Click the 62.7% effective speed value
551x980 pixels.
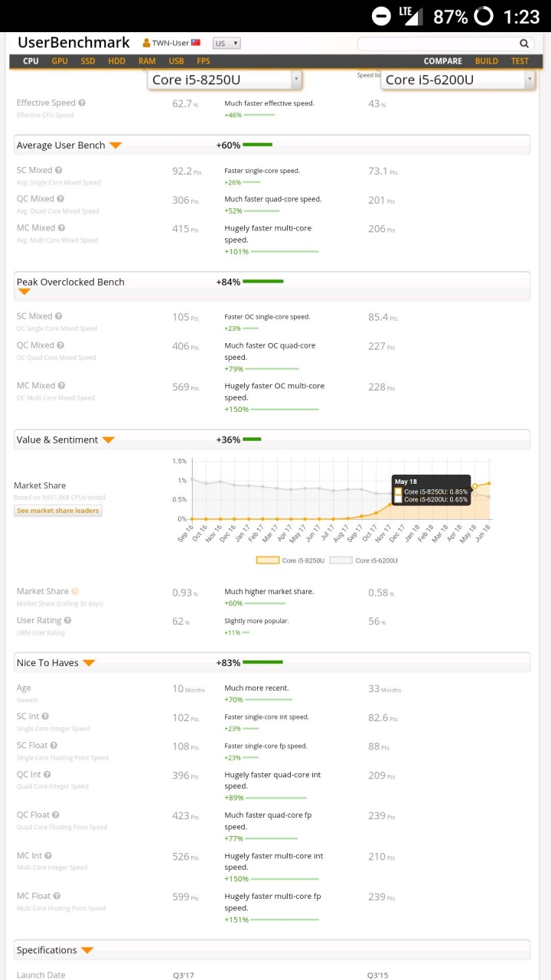click(x=185, y=103)
